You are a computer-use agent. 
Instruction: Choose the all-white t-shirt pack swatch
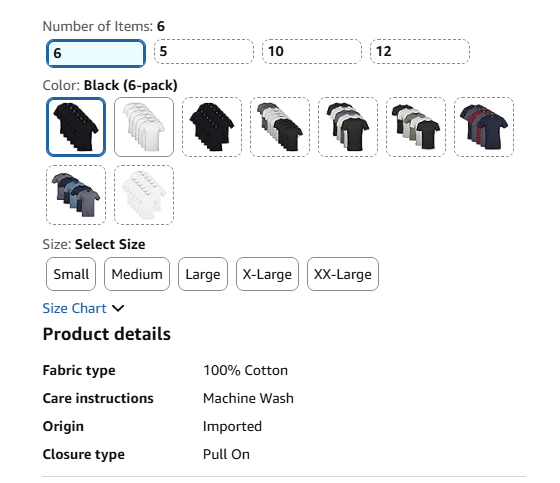click(144, 127)
